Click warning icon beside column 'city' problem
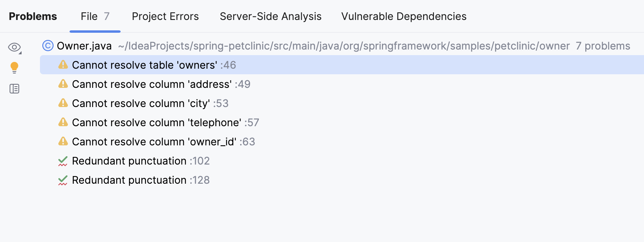The height and width of the screenshot is (242, 644). 63,103
